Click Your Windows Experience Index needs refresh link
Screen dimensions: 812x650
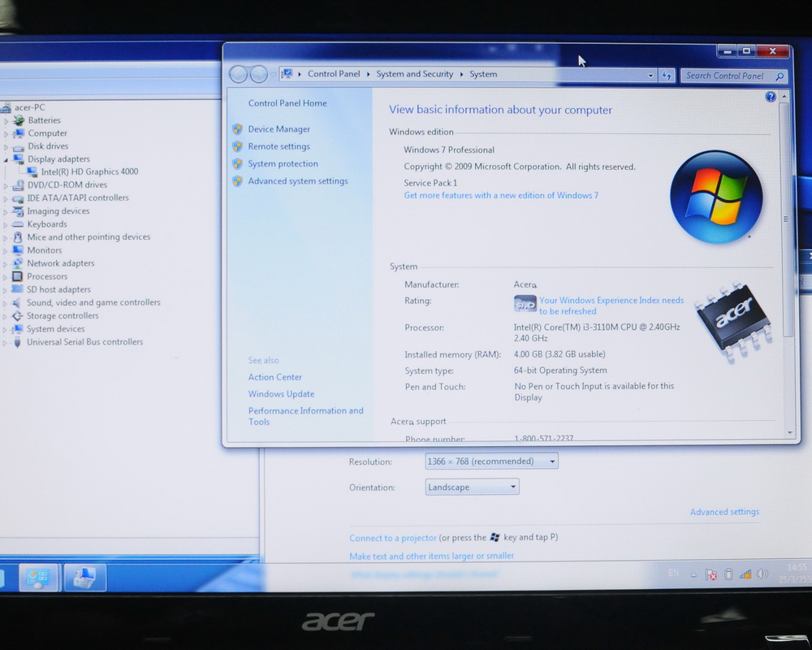(x=611, y=305)
